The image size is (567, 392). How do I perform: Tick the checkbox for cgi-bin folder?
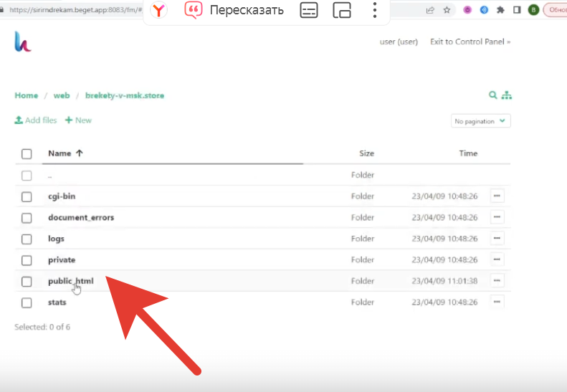pos(27,196)
